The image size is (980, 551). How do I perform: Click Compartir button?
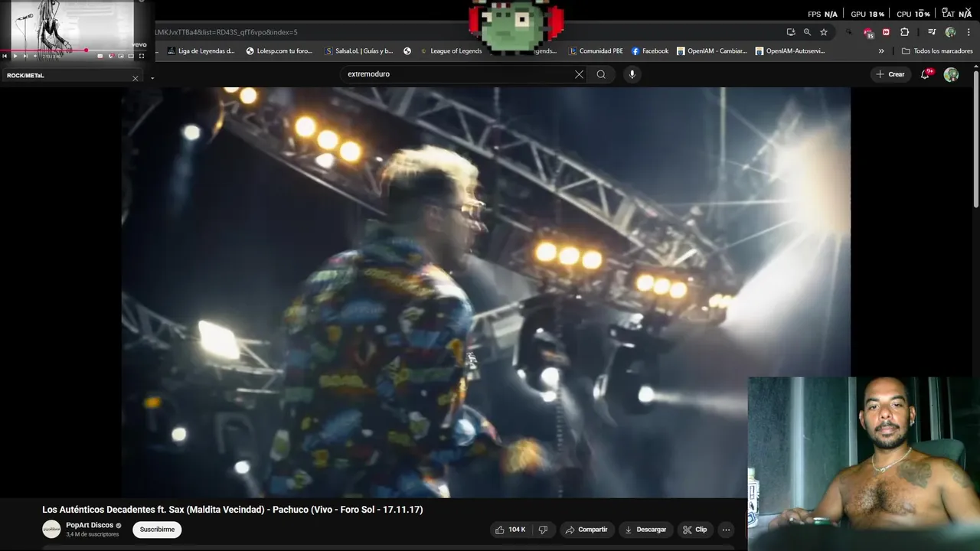point(586,530)
